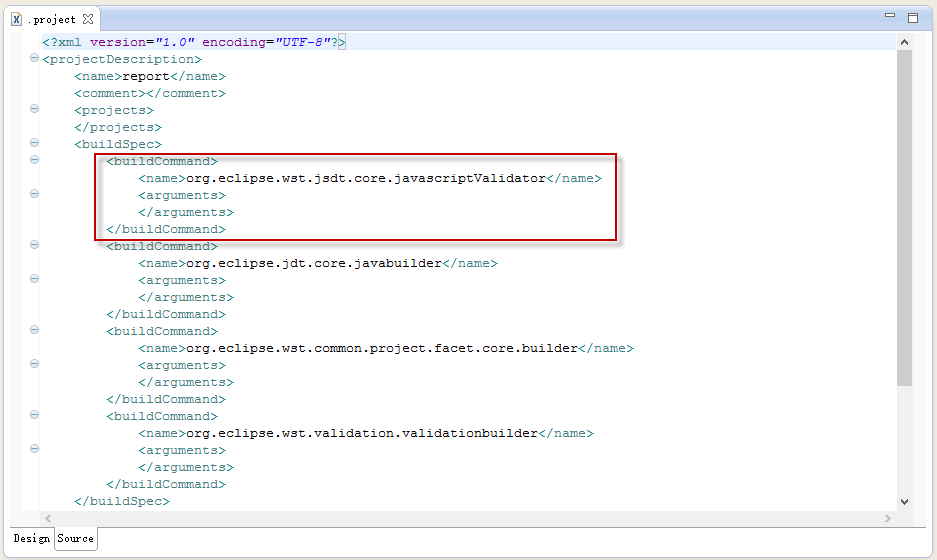
Task: Close the .project editor tab
Action: (88, 19)
